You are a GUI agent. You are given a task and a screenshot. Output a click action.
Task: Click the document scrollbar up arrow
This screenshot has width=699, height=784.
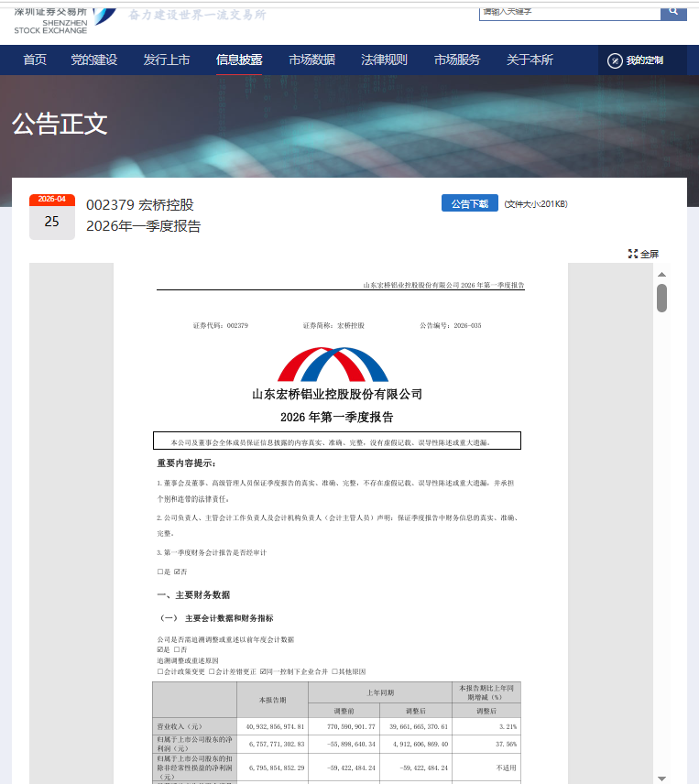[x=661, y=274]
